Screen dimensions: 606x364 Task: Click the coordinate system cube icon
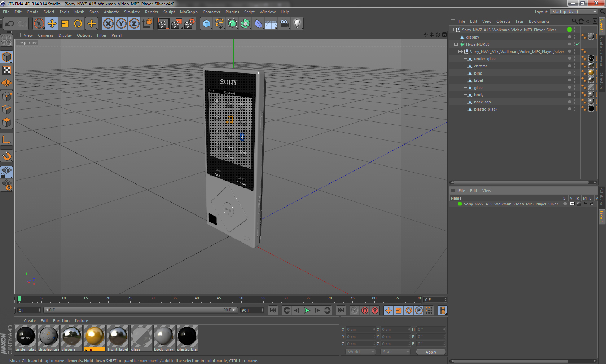coord(147,24)
